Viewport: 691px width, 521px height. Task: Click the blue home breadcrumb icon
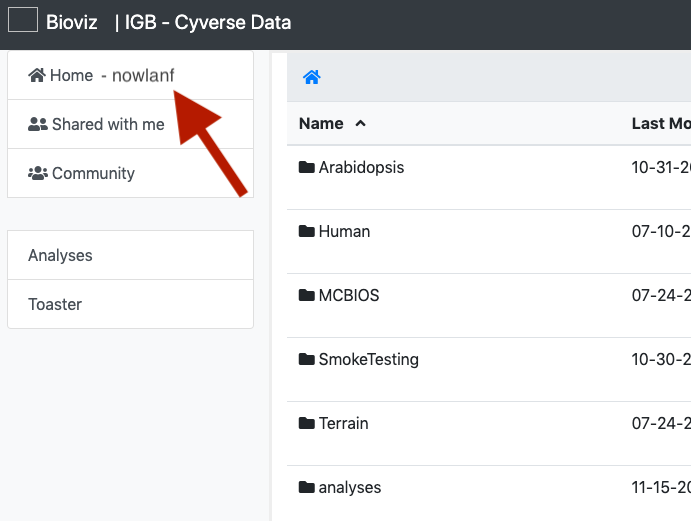(312, 77)
